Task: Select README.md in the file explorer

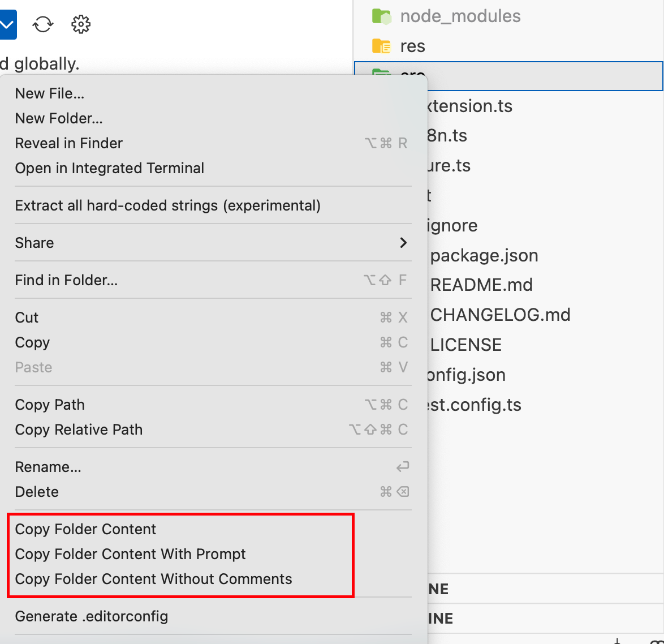Action: click(x=482, y=285)
